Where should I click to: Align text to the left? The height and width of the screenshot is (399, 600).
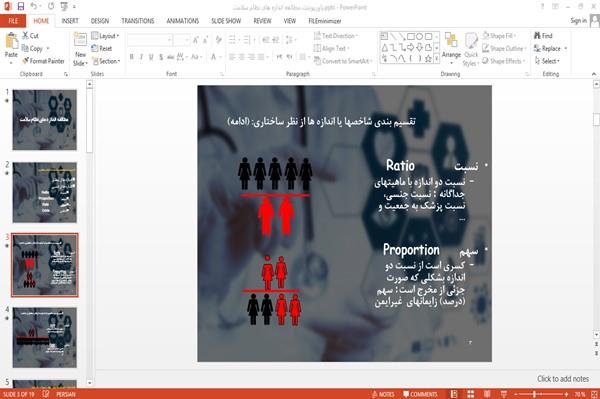click(x=232, y=57)
